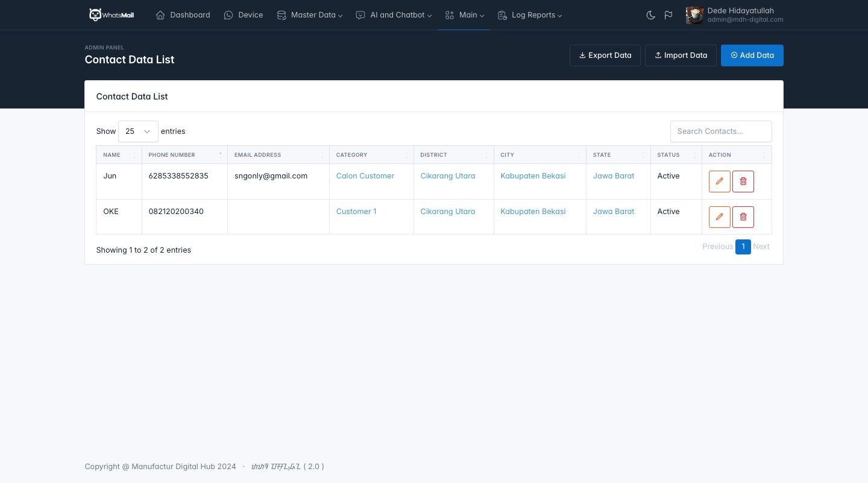Viewport: 868px width, 483px height.
Task: Focus the Search Contacts field
Action: [720, 131]
